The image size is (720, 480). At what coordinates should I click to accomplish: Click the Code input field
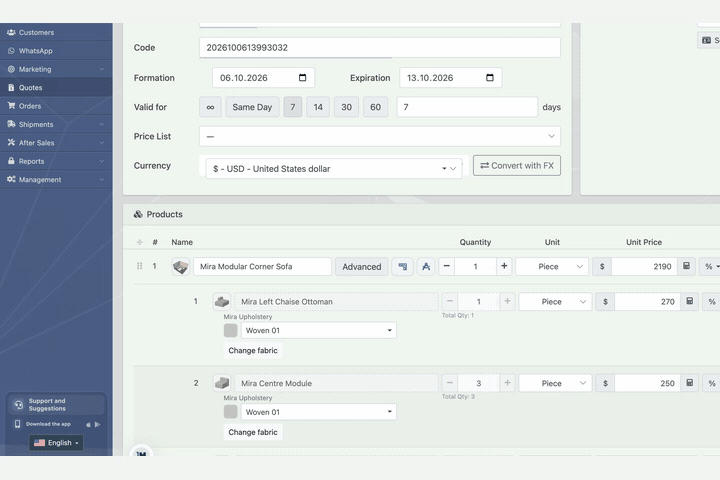[380, 47]
